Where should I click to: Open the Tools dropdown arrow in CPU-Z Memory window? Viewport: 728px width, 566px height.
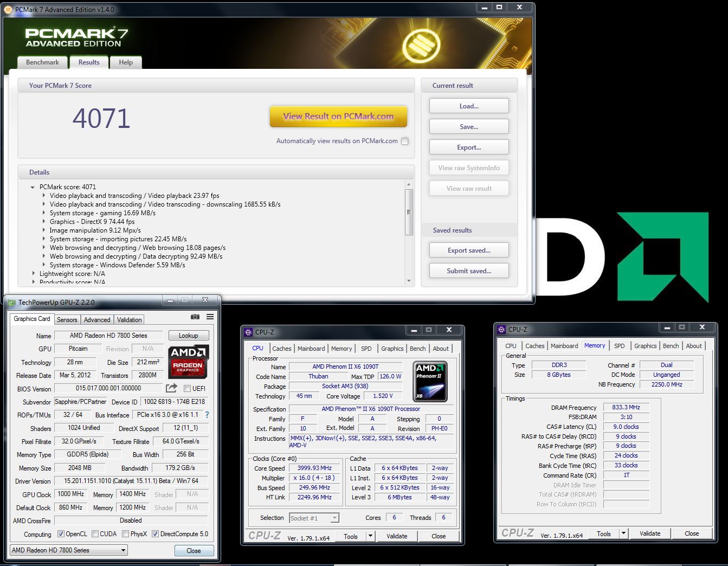pyautogui.click(x=624, y=533)
